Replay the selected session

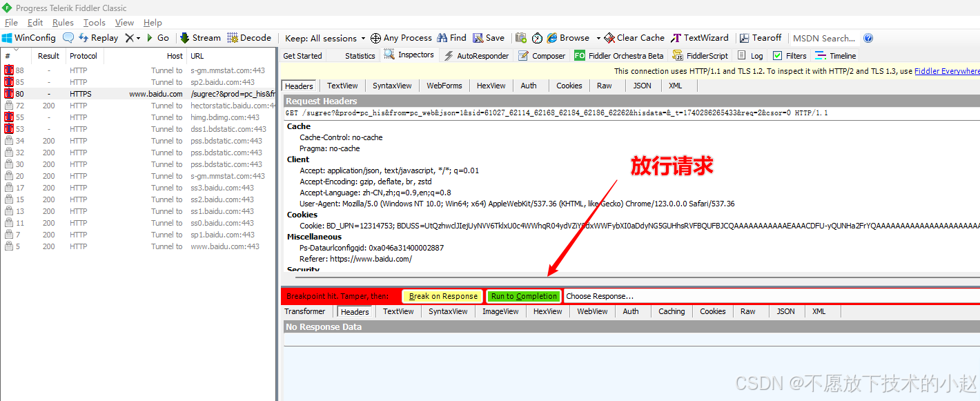pyautogui.click(x=98, y=38)
